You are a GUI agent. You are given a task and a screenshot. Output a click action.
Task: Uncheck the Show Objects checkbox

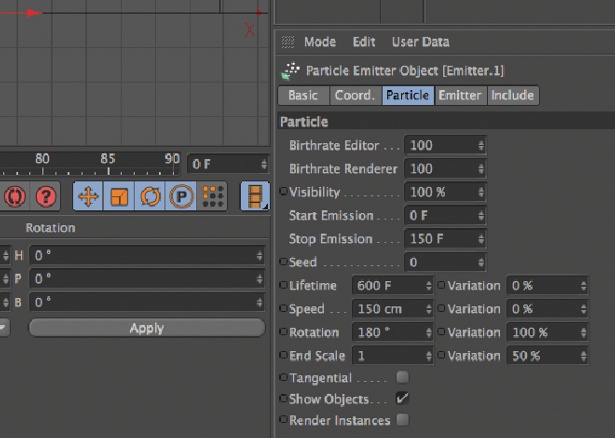tap(402, 398)
